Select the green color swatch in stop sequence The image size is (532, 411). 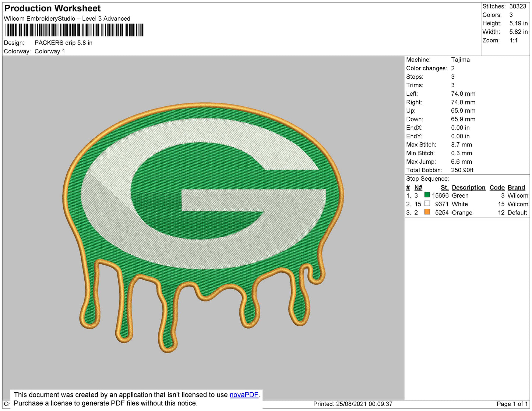click(x=427, y=195)
